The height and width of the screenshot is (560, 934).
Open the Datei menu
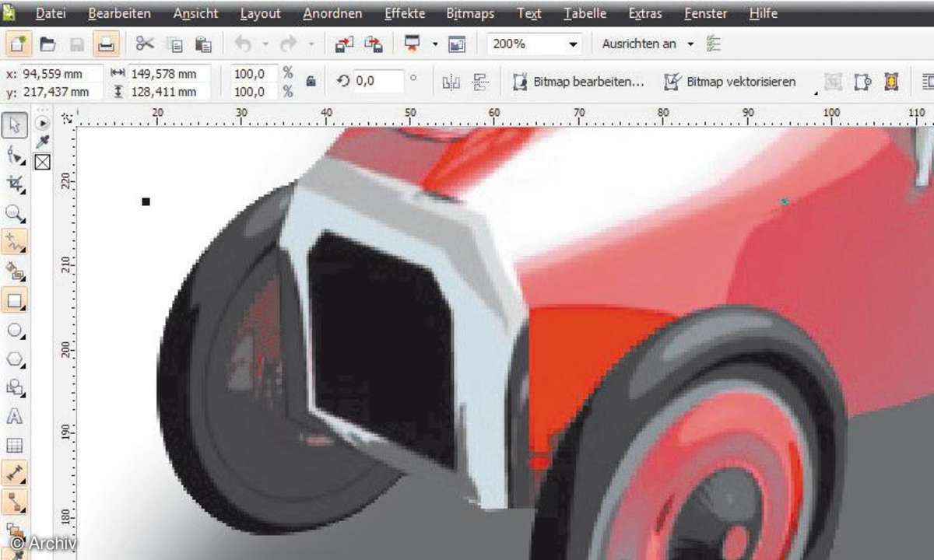[51, 14]
